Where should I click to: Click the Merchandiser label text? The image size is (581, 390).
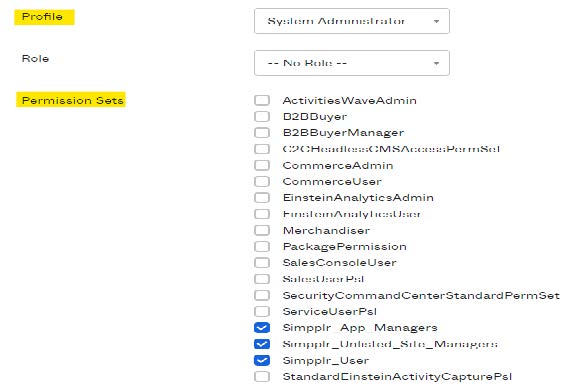[326, 230]
